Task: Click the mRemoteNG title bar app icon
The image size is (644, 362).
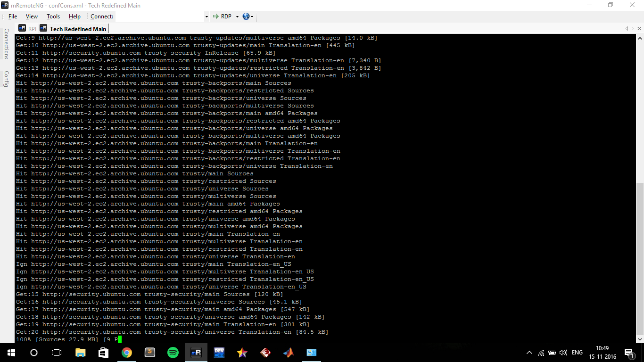Action: [5, 5]
